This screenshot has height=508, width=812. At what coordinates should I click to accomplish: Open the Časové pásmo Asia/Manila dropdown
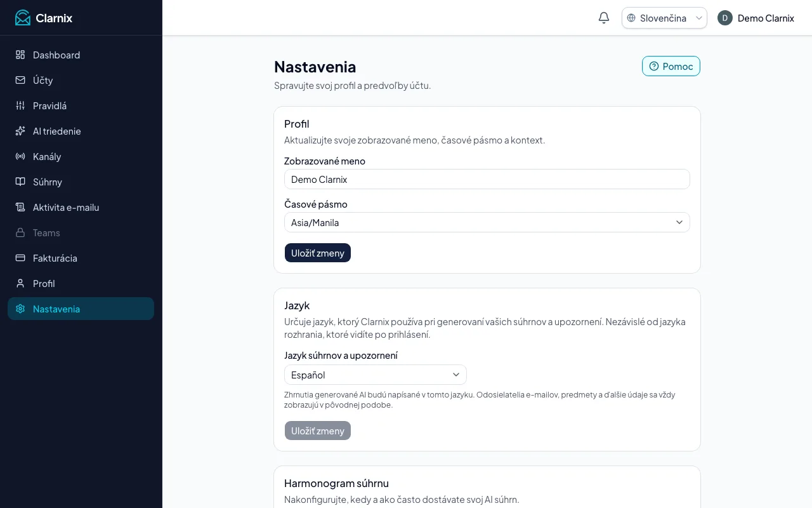point(487,222)
